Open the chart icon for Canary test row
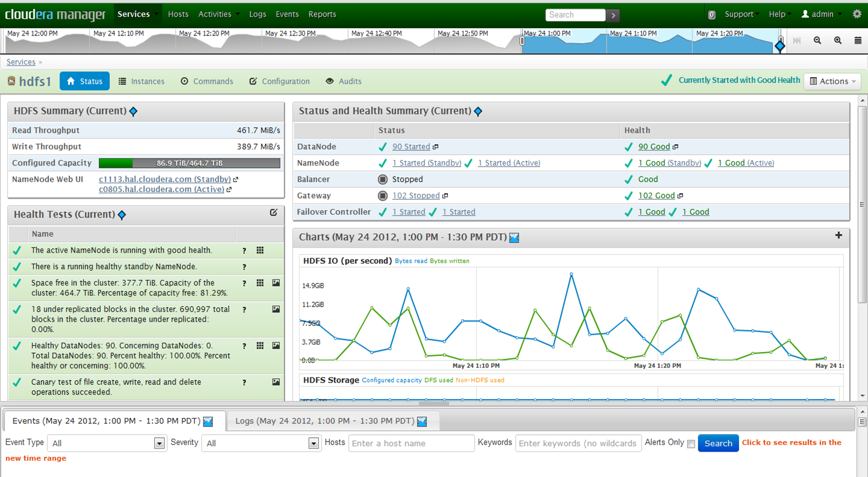 point(276,382)
